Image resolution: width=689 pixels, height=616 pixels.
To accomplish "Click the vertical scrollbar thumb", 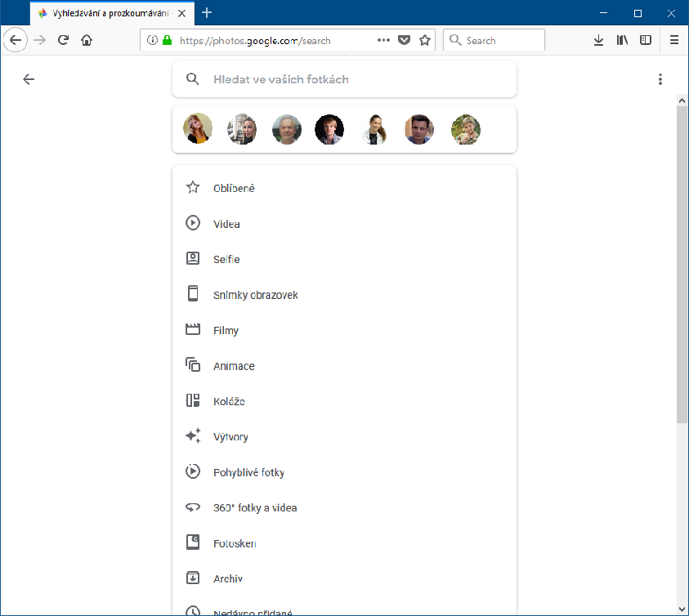I will pyautogui.click(x=682, y=265).
